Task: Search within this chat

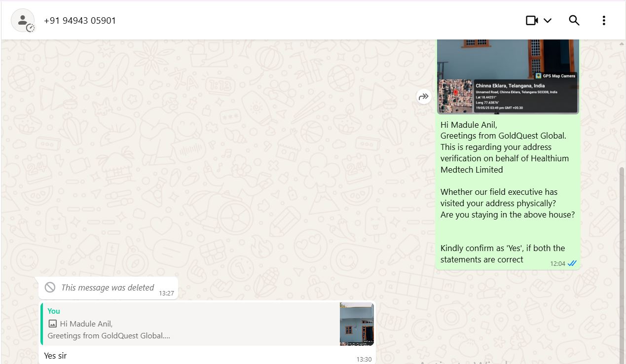Action: coord(574,21)
